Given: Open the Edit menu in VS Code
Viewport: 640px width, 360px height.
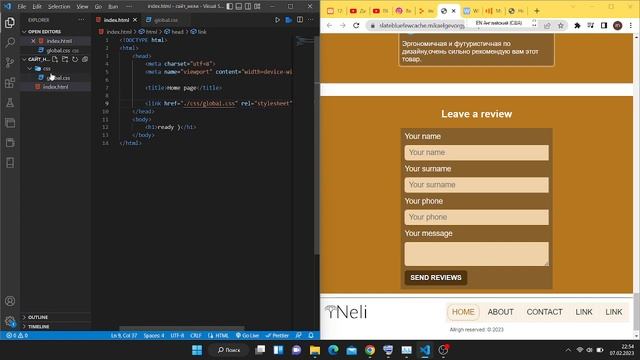Looking at the screenshot, I should point(37,7).
